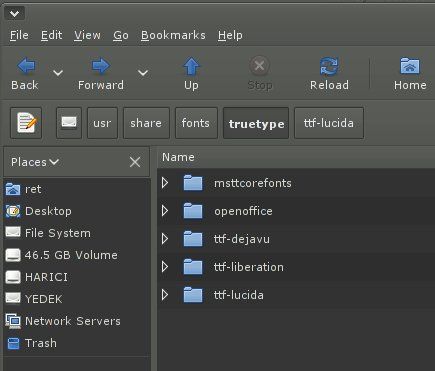Open the Go menu
The width and height of the screenshot is (435, 371).
pyautogui.click(x=121, y=35)
